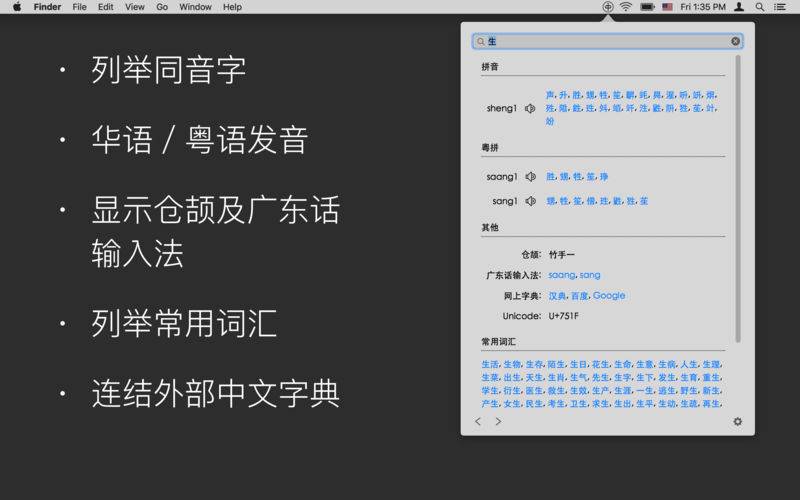Play the saang1 Cantonese pronunciation audio
The height and width of the screenshot is (500, 800).
(x=531, y=177)
